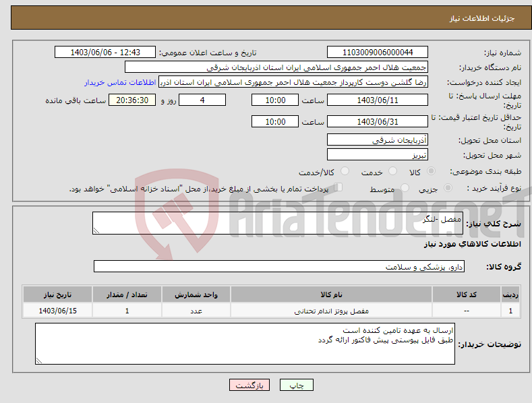Select the کالا/خدمت radio button
532x403 pixels.
[x=345, y=171]
